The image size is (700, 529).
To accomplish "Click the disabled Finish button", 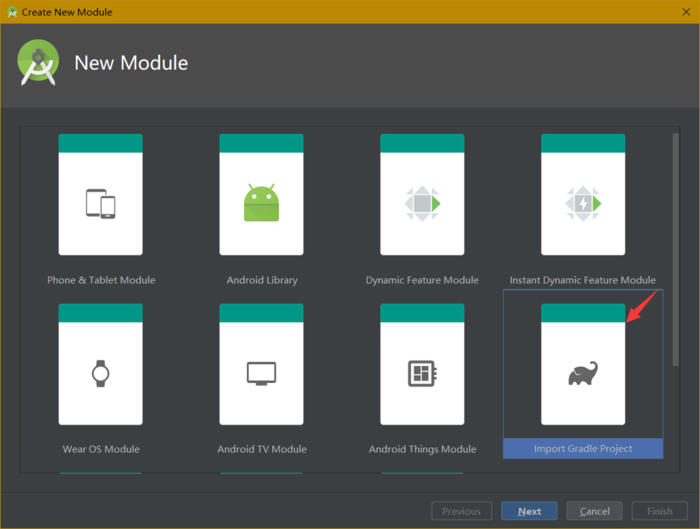I will 660,511.
